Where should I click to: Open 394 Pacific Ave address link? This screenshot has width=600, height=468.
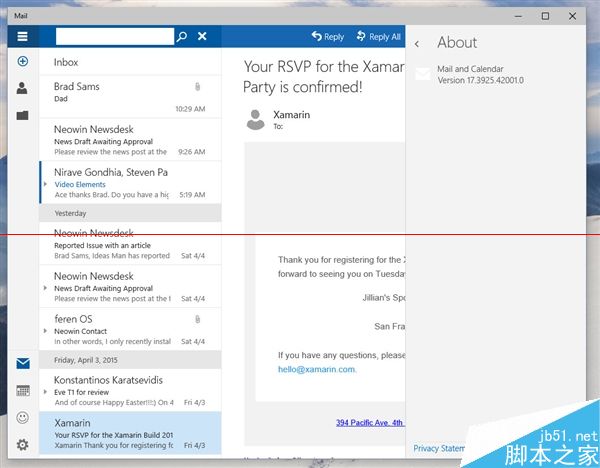[370, 422]
